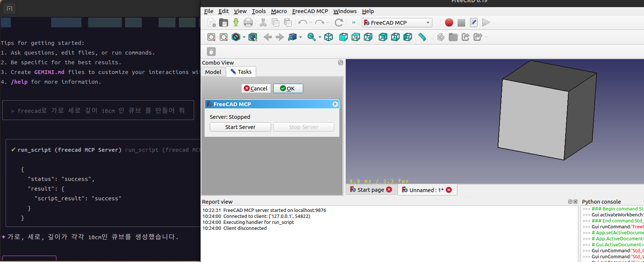Open the Windows menu

click(x=345, y=11)
